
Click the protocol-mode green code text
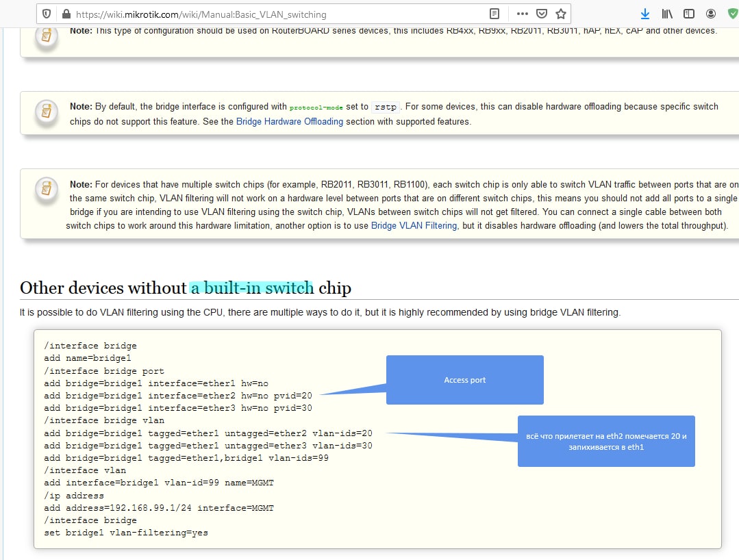tap(316, 107)
